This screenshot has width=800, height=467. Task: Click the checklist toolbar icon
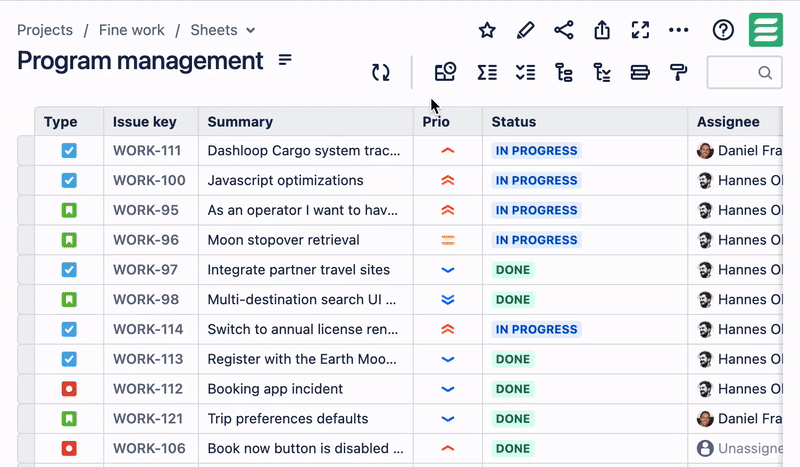(x=526, y=72)
